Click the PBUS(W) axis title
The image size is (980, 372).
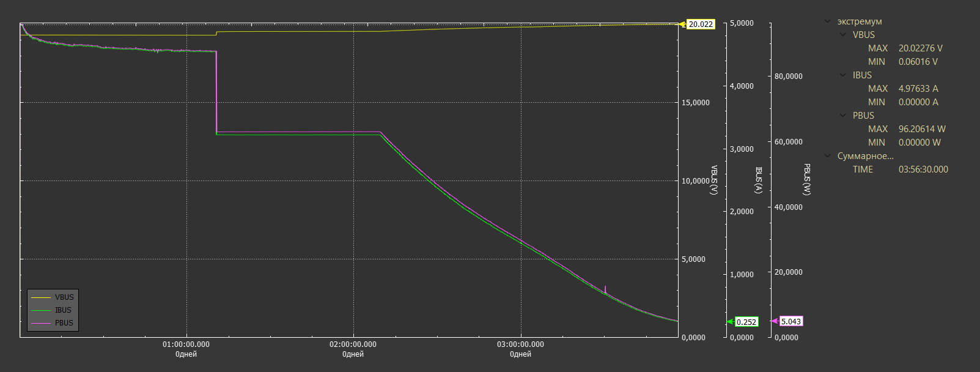point(806,180)
